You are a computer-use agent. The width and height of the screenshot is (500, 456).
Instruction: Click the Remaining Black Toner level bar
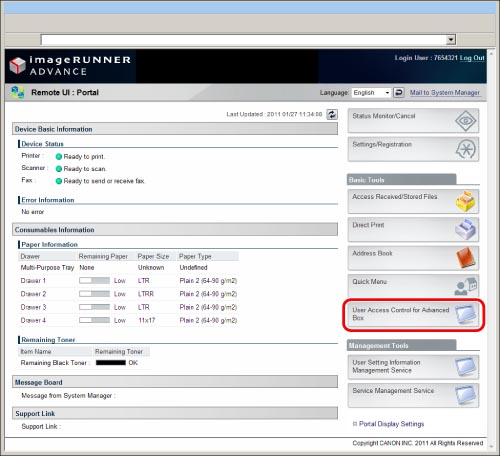pos(111,363)
